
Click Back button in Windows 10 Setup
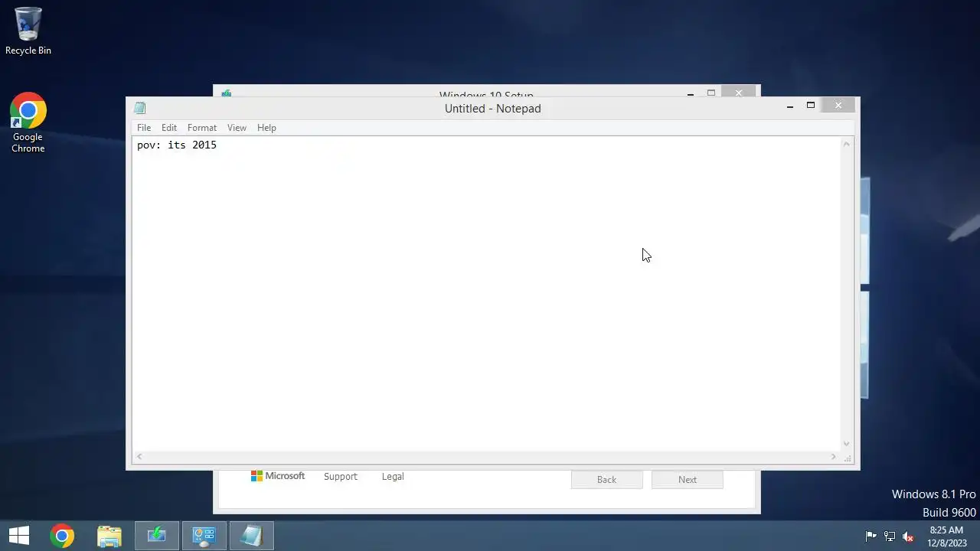pyautogui.click(x=606, y=479)
